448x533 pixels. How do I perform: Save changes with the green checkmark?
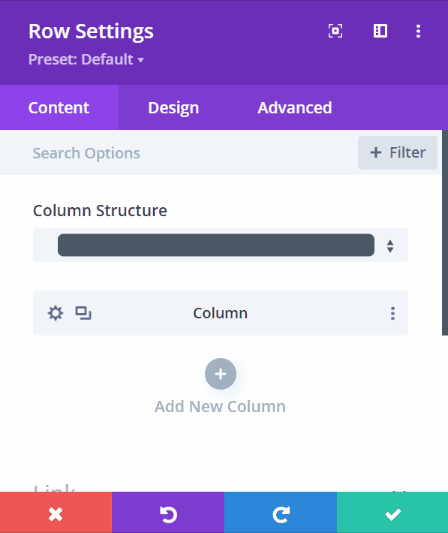393,513
